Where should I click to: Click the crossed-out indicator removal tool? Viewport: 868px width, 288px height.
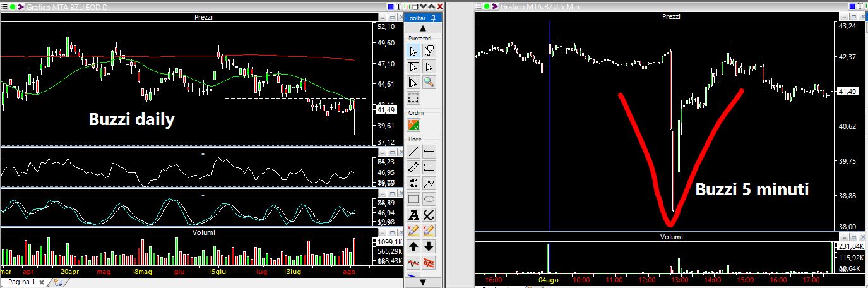tap(429, 262)
